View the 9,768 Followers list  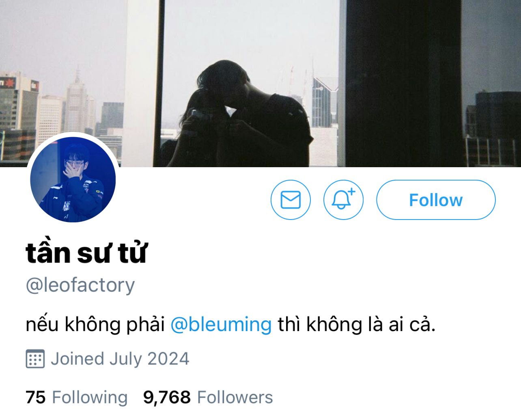pos(208,397)
